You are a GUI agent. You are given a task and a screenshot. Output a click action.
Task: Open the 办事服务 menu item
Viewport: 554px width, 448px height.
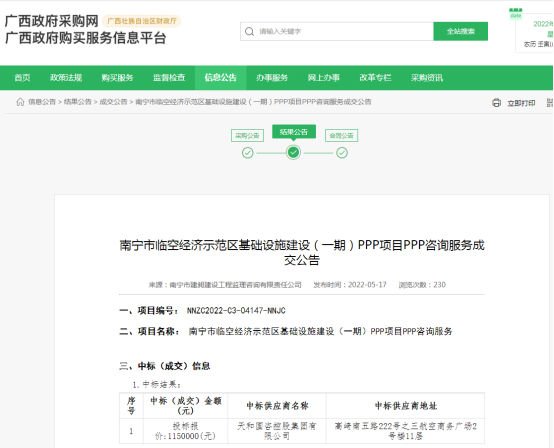272,78
